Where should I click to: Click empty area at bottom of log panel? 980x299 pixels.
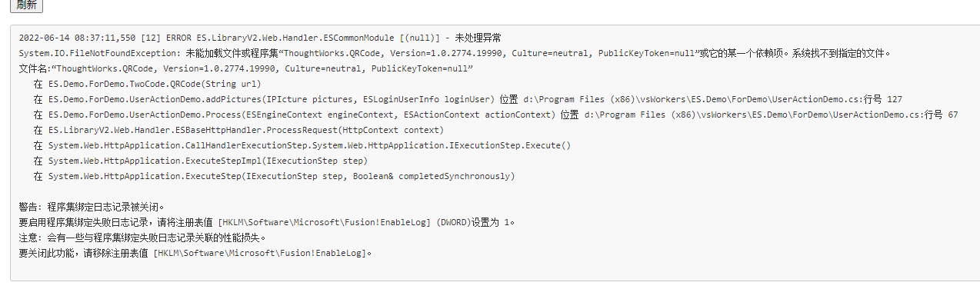tap(492, 271)
